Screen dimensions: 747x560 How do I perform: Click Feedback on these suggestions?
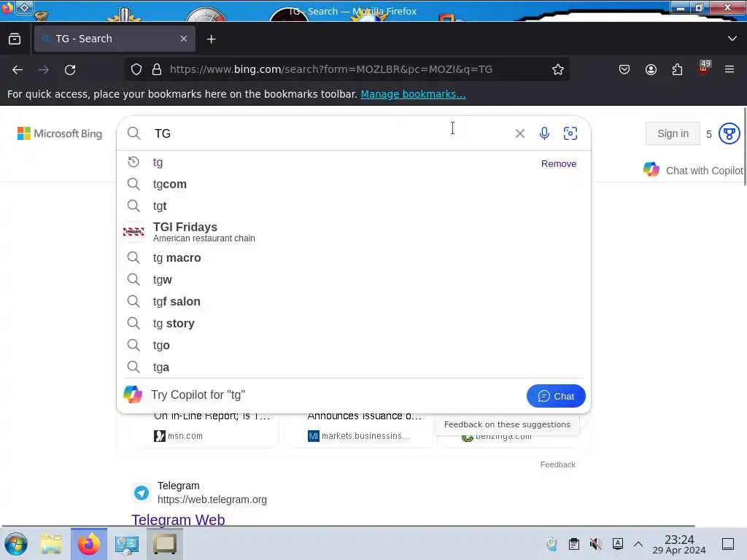coord(507,424)
